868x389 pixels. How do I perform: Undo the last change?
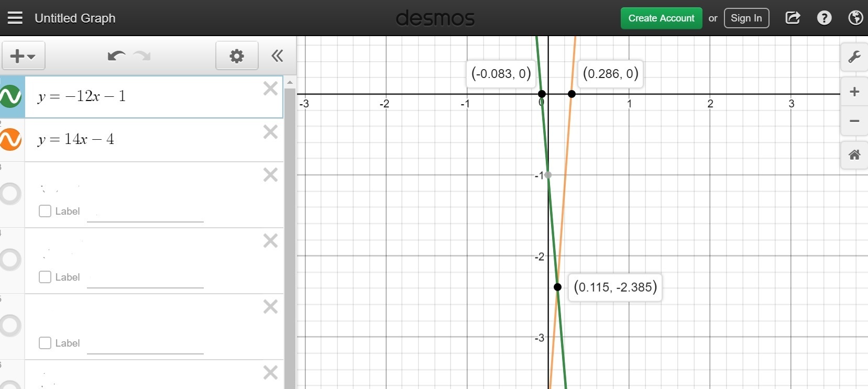116,55
